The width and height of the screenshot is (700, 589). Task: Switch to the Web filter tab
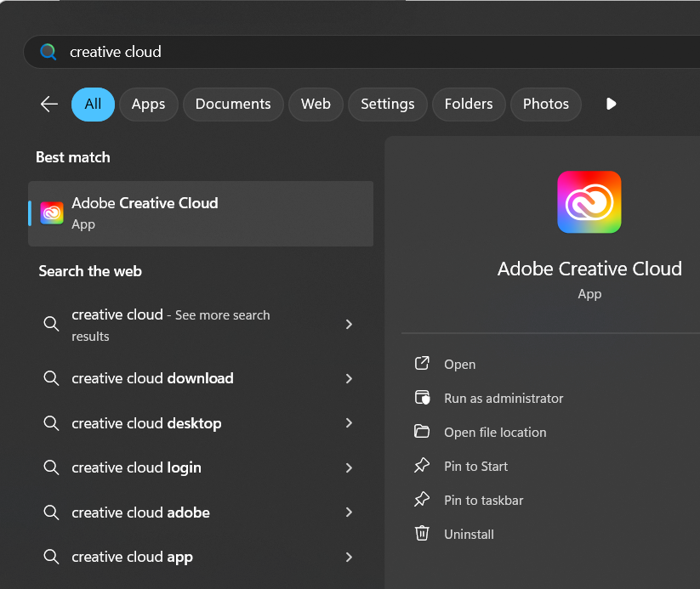tap(316, 104)
